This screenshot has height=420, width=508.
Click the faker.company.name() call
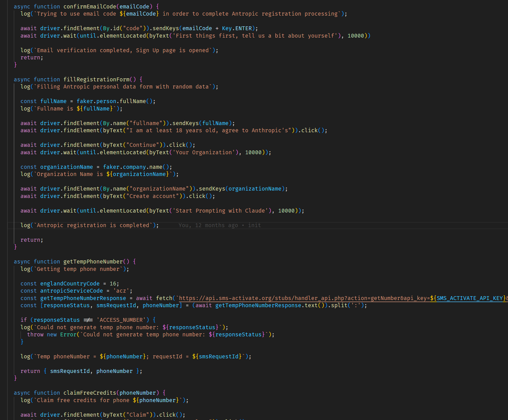point(138,167)
